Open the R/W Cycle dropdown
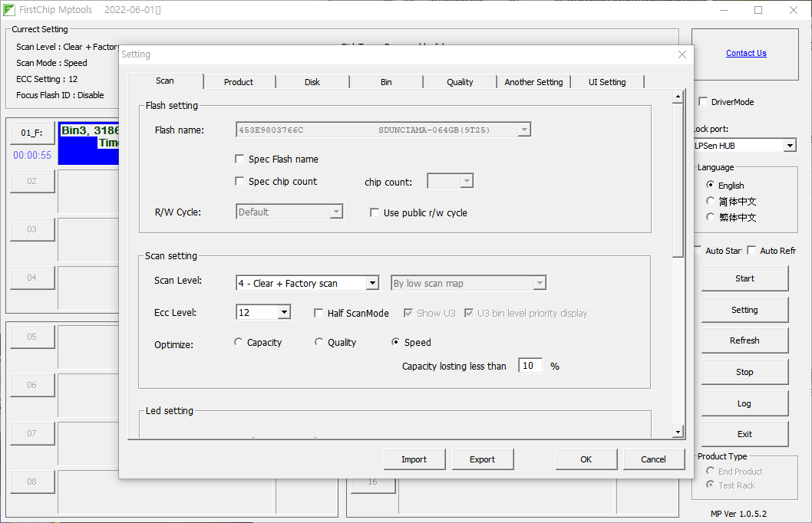This screenshot has width=812, height=523. point(336,212)
